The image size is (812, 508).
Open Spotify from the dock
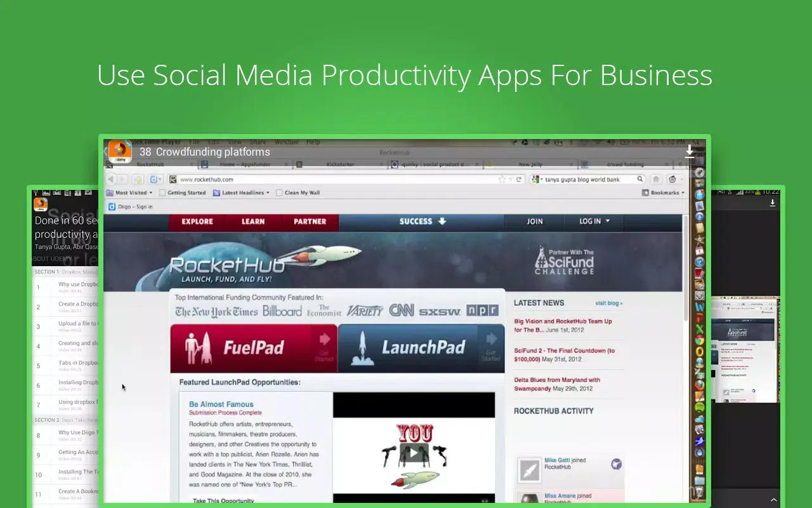[700, 407]
